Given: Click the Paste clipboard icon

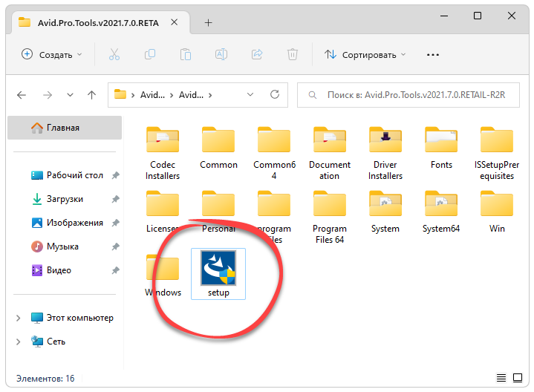Looking at the screenshot, I should pyautogui.click(x=186, y=54).
